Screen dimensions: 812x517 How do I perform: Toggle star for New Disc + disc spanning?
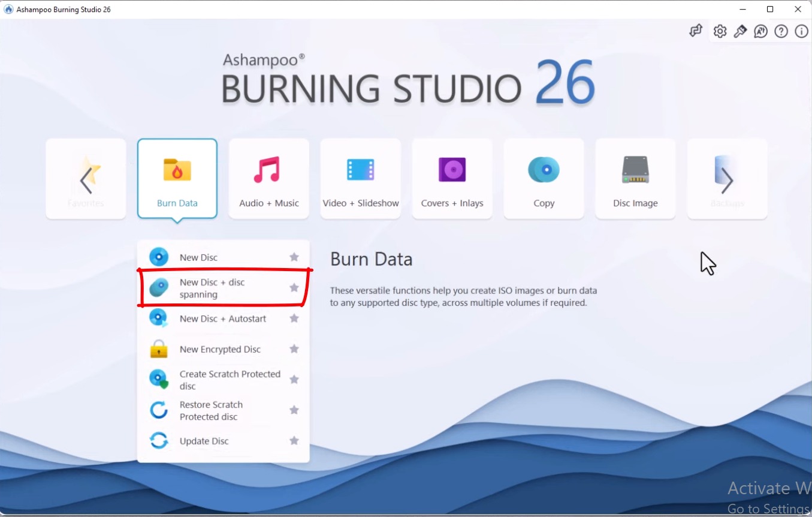(x=294, y=288)
